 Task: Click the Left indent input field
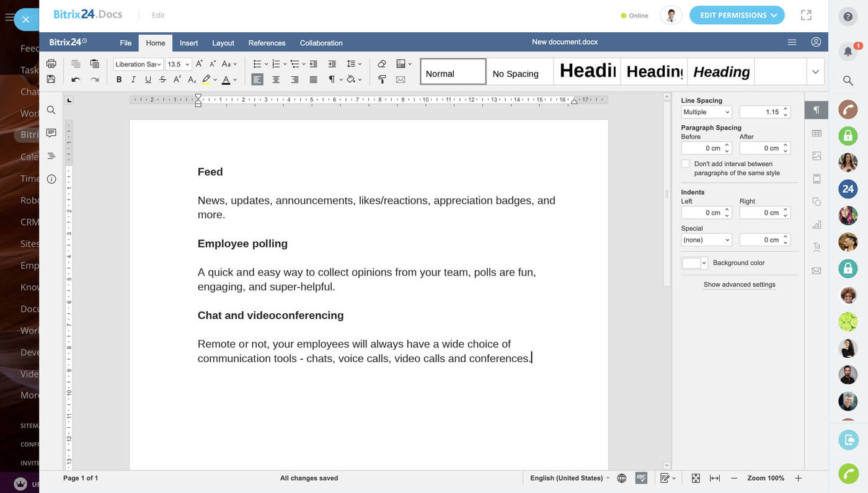701,213
